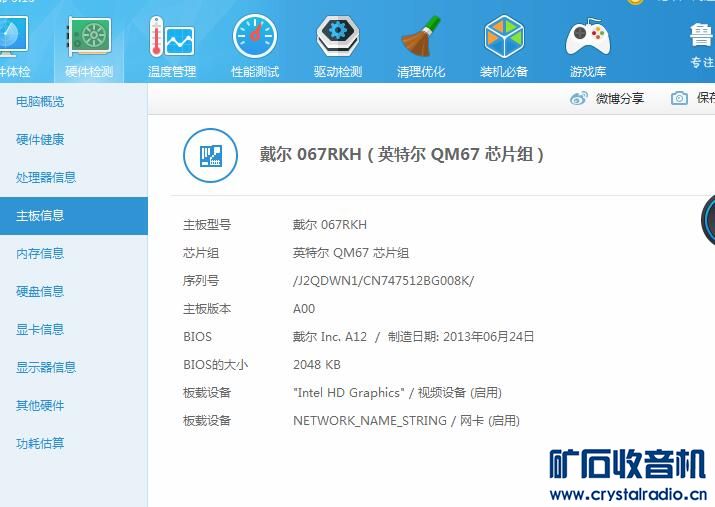Open 其他硬件 other hardware
This screenshot has width=715, height=507.
[x=40, y=405]
